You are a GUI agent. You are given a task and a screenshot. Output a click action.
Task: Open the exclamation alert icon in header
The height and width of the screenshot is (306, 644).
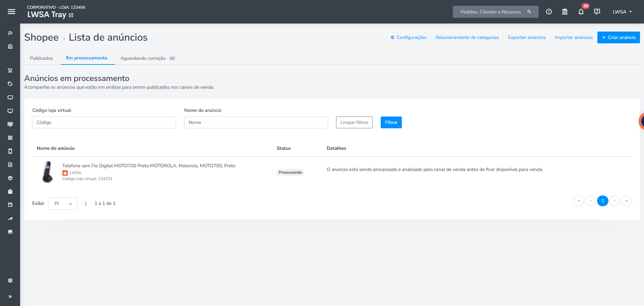(x=549, y=12)
